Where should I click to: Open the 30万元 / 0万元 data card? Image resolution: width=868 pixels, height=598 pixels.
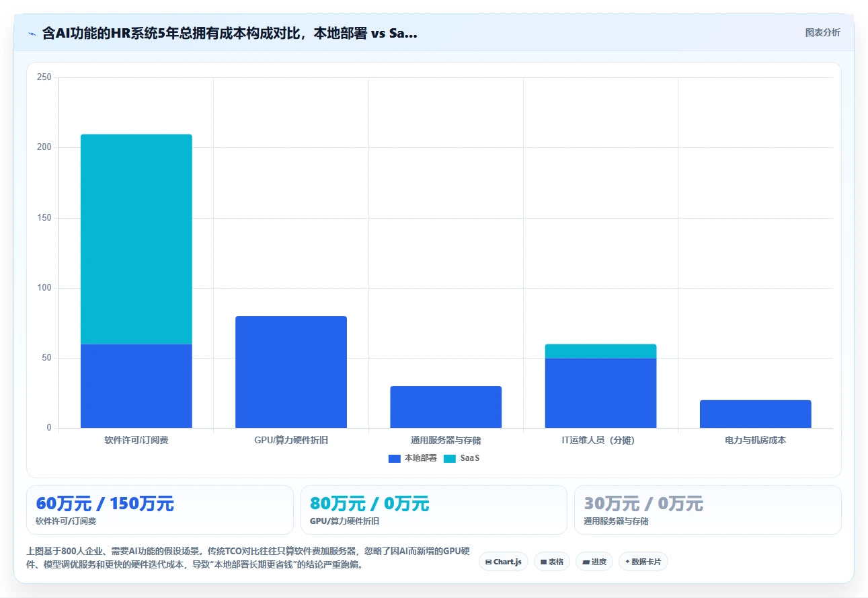pyautogui.click(x=708, y=510)
